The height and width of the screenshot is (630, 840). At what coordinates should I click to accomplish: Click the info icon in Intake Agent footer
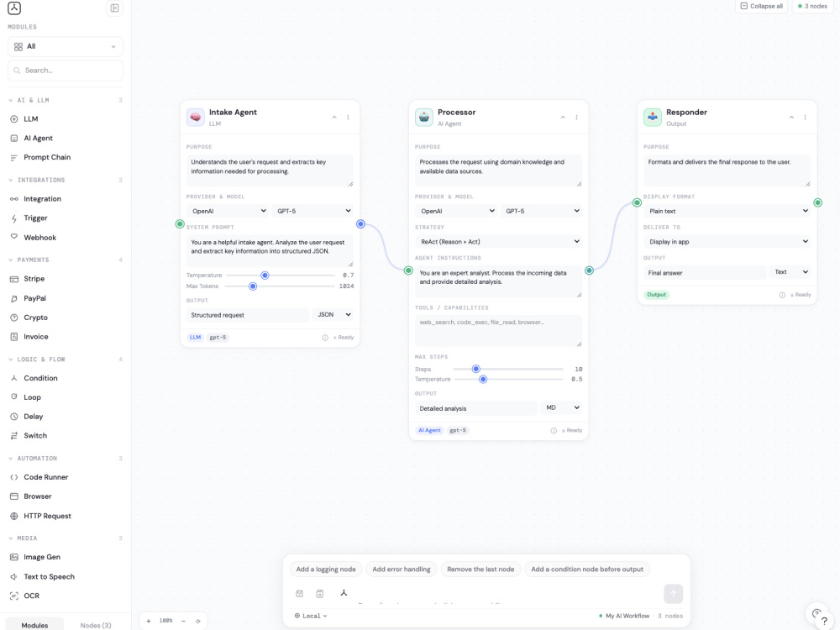pyautogui.click(x=324, y=338)
